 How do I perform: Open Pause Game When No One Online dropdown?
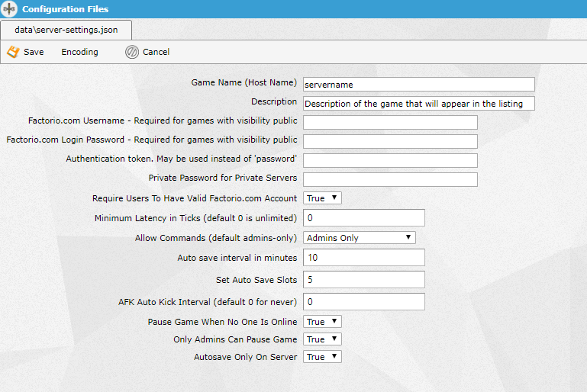coord(322,322)
